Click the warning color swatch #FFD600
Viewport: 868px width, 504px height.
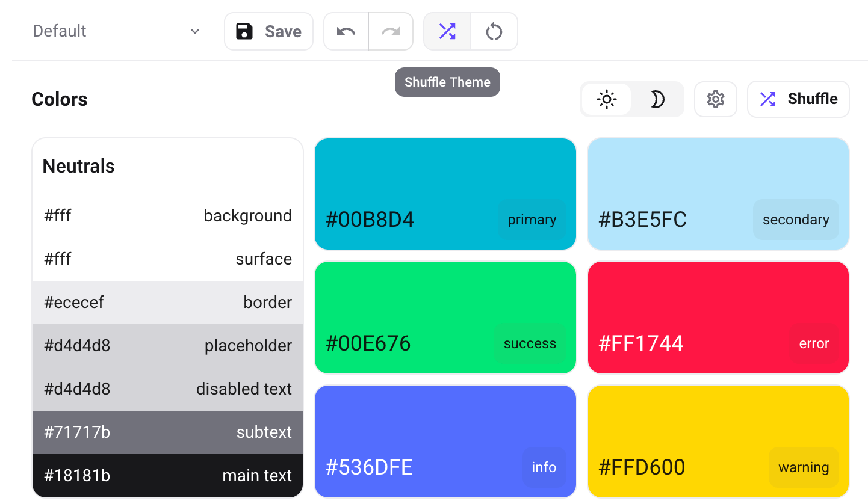point(718,441)
